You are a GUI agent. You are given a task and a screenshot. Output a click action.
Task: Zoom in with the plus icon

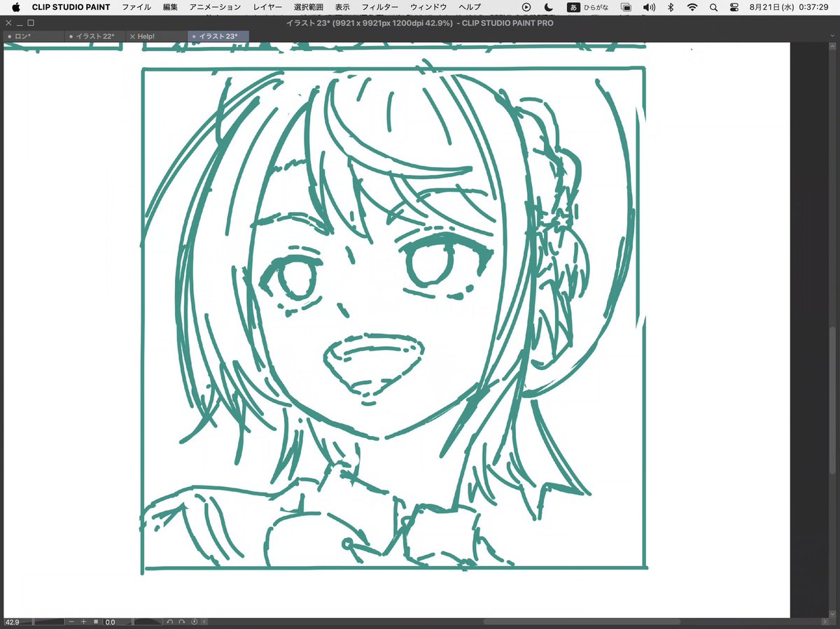[83, 621]
